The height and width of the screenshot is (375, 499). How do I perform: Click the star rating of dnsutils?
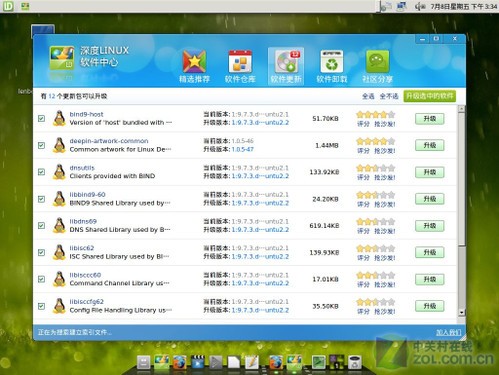376,168
